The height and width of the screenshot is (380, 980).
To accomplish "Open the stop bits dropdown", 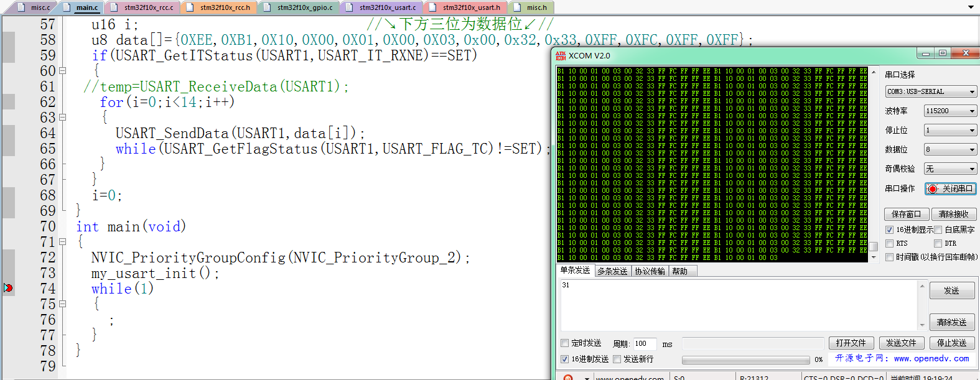I will [951, 130].
